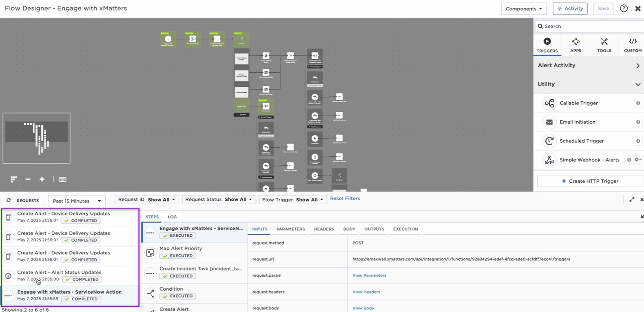Open keyboard shortcuts icon on canvas
Image resolution: width=644 pixels, height=312 pixels.
62,179
